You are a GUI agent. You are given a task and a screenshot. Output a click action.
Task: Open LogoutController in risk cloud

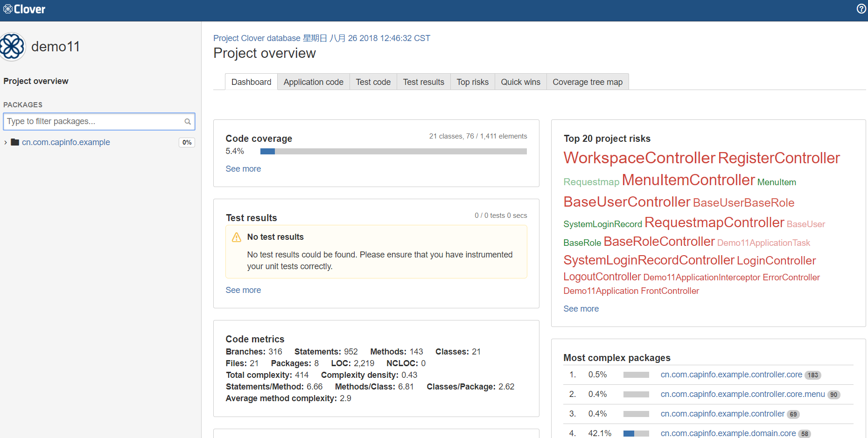tap(602, 277)
